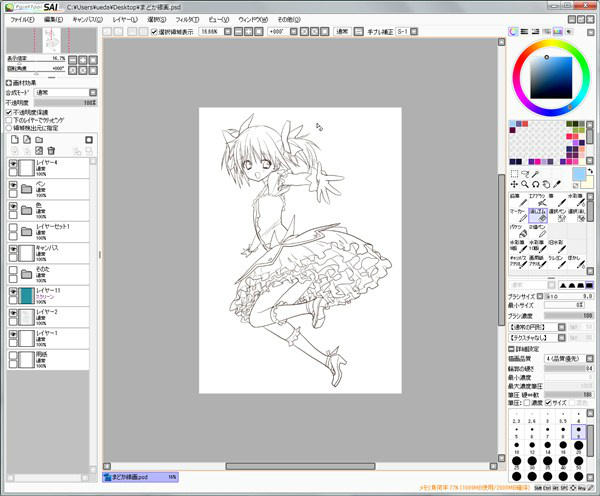600x496 pixels.
Task: Open the ファイル(F) menu
Action: (x=22, y=20)
